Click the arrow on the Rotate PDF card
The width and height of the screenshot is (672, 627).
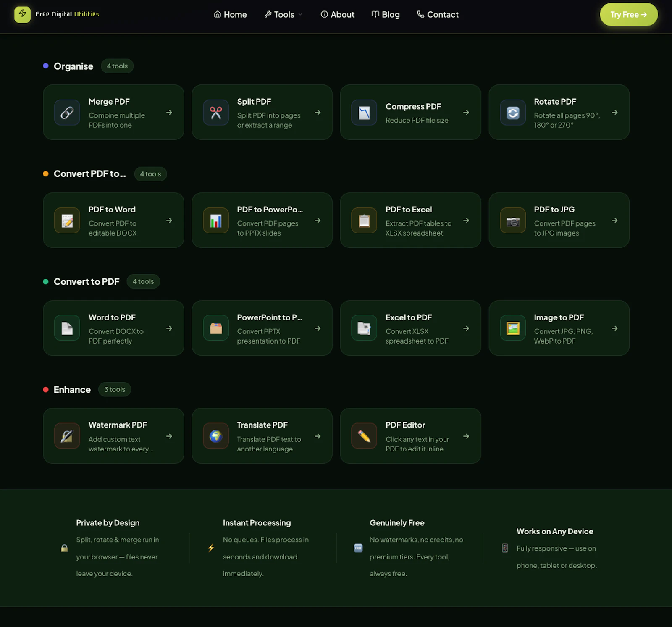(614, 113)
